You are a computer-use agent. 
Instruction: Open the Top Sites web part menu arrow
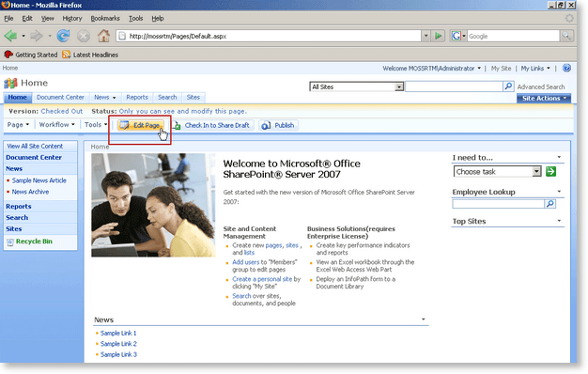559,221
